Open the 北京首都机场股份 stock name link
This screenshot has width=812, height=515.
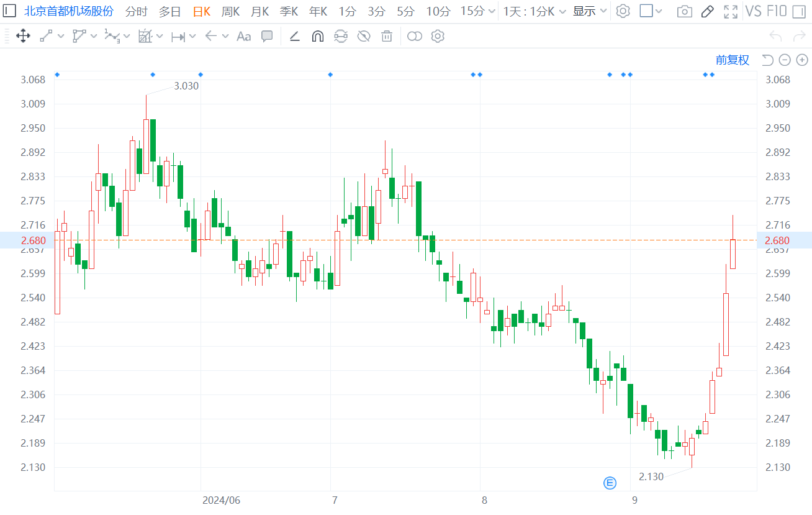[x=69, y=11]
